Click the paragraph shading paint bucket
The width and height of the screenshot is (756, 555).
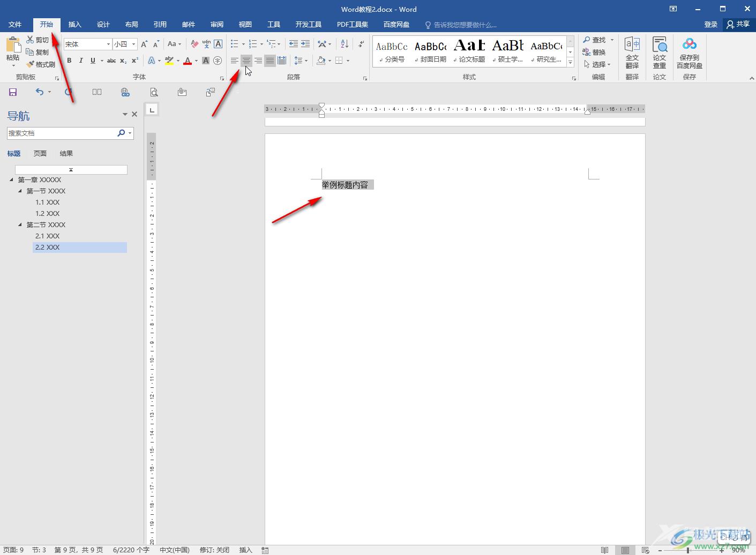pos(321,61)
